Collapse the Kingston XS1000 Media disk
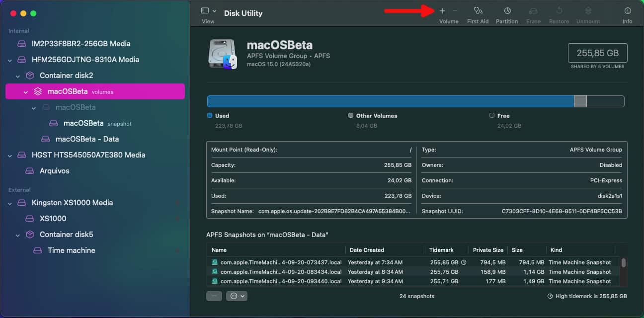 10,203
